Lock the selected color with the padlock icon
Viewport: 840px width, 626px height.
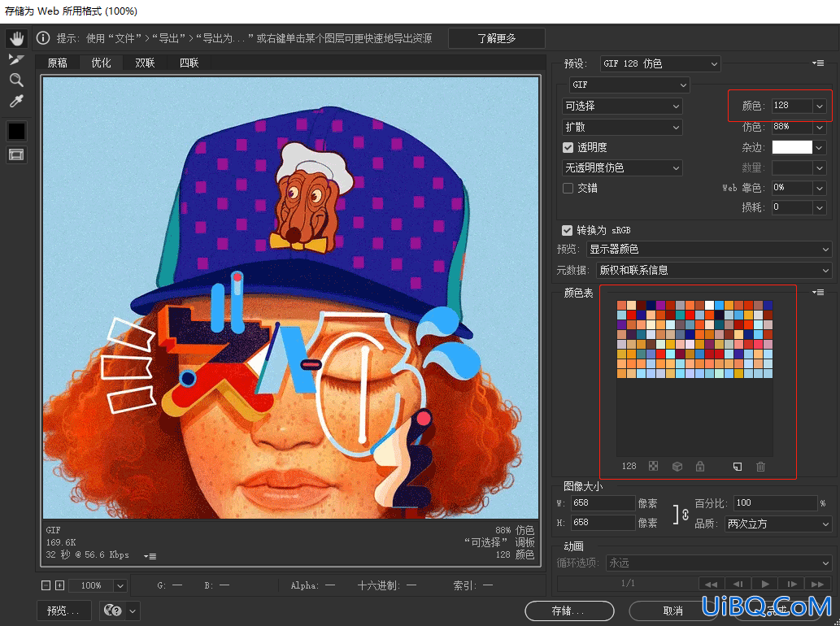pyautogui.click(x=699, y=467)
